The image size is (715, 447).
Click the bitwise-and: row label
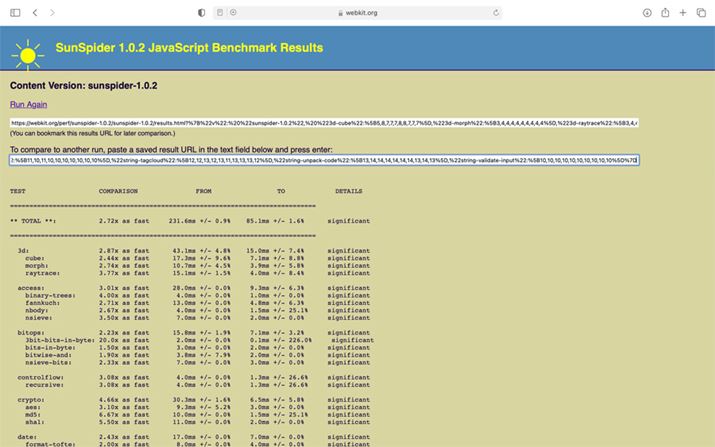(48, 355)
